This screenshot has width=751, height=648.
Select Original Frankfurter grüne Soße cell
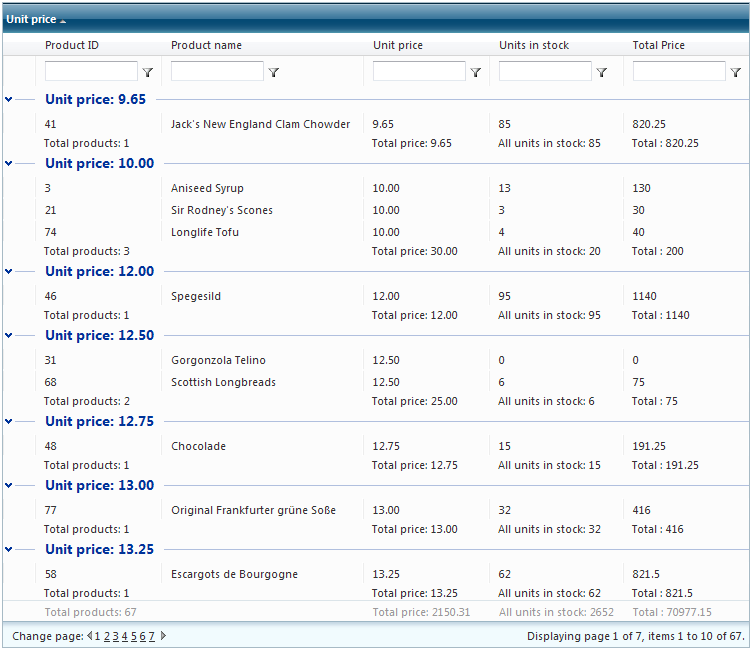tap(253, 510)
